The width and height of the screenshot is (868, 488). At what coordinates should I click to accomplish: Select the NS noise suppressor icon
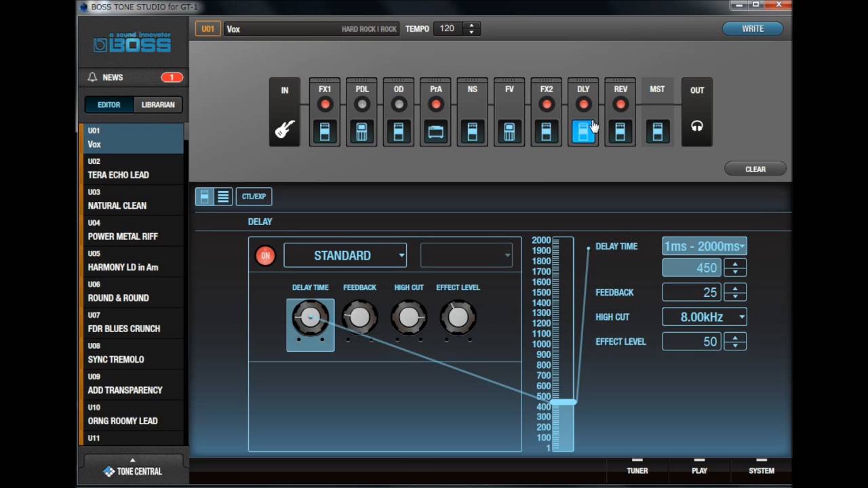click(473, 131)
